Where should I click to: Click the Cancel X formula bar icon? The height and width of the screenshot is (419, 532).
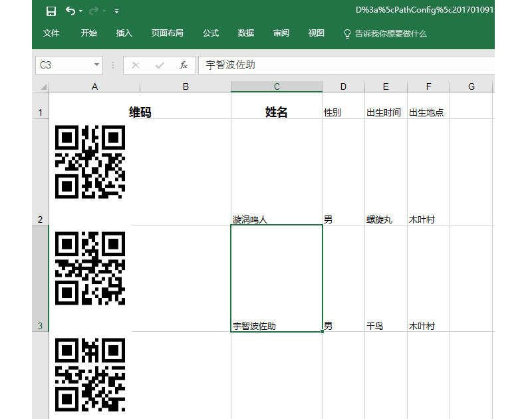coord(136,65)
